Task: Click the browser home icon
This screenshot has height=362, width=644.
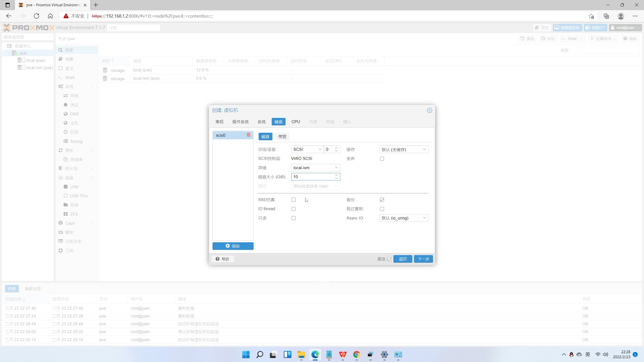Action: (x=50, y=16)
